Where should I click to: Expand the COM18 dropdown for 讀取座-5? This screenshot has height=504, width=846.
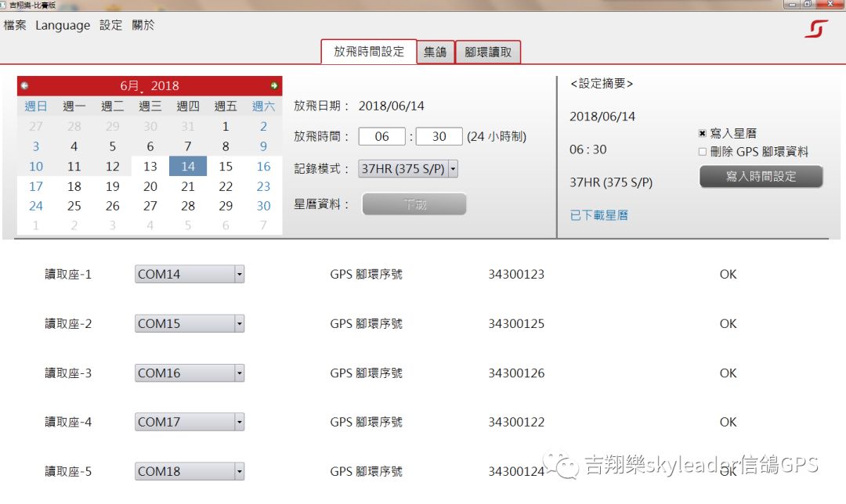tap(240, 472)
